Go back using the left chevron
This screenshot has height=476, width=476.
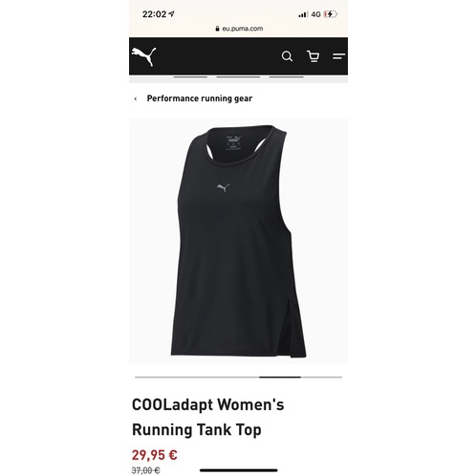click(x=136, y=98)
